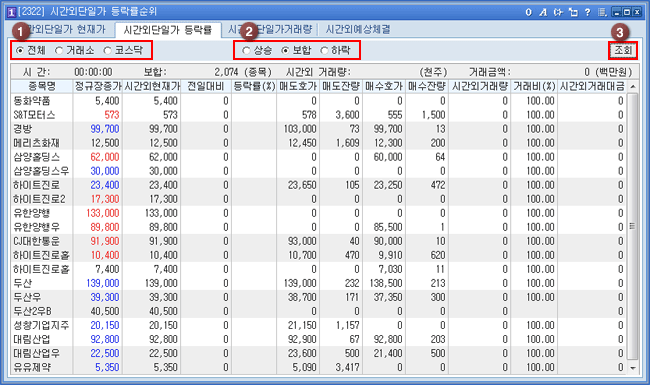Click the font "A" icon in title bar
Viewport: 650px width, 385px height.
[543, 12]
